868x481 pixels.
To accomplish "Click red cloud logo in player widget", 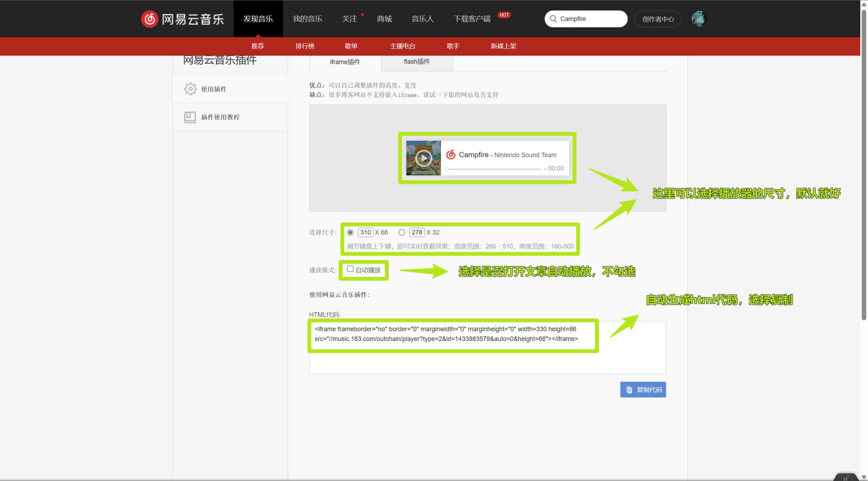I will (x=451, y=155).
